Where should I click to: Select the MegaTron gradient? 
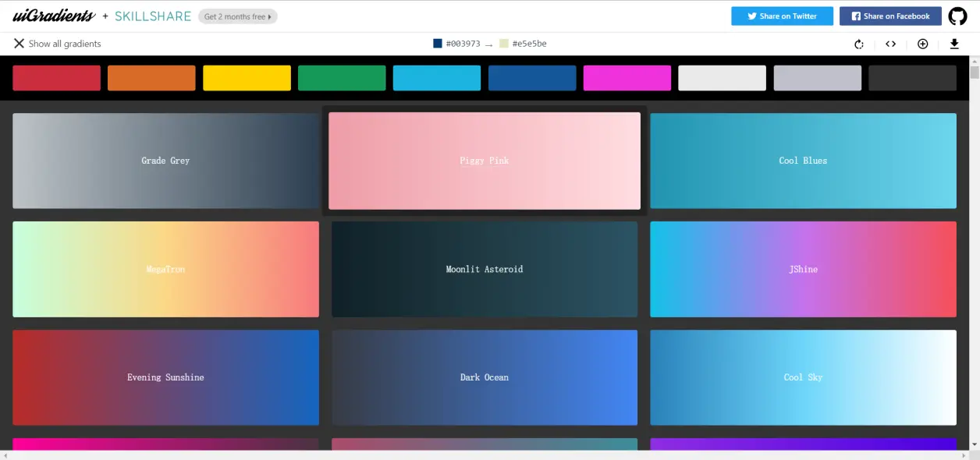(165, 269)
